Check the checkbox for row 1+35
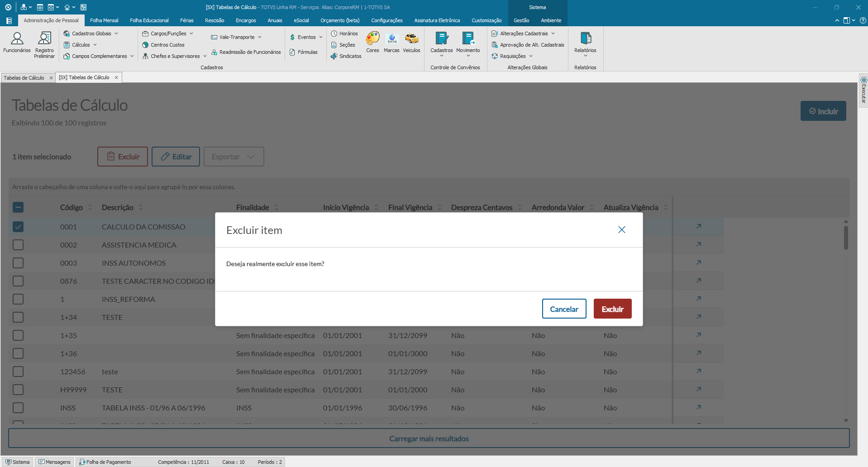The image size is (868, 467). point(18,335)
